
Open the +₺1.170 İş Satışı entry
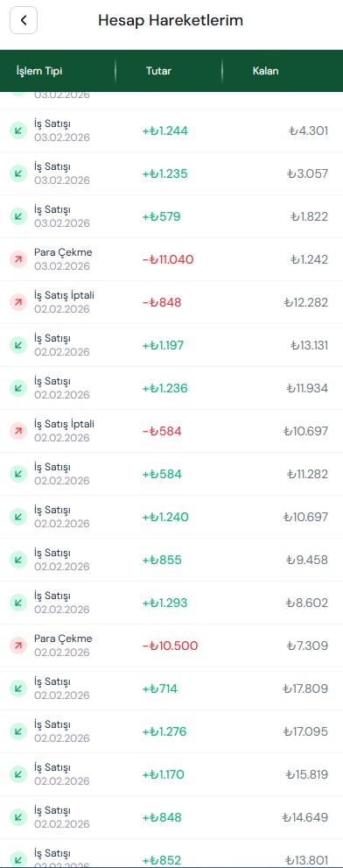tap(171, 774)
